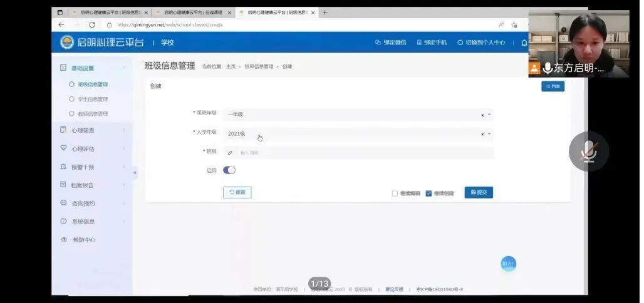Click 主页 in the breadcrumb
644x303 pixels.
[231, 66]
